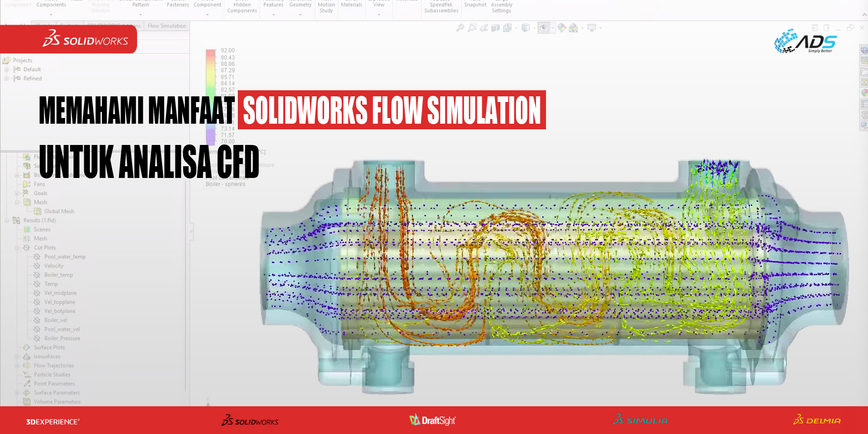Screen dimensions: 868x434
Task: Select the Boiler_Pressure cut plot
Action: [62, 339]
